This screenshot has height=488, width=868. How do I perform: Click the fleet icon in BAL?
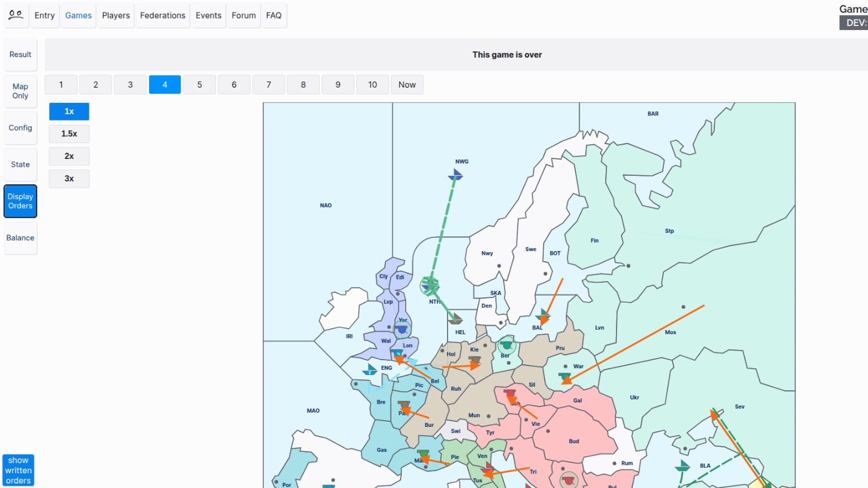tap(542, 314)
